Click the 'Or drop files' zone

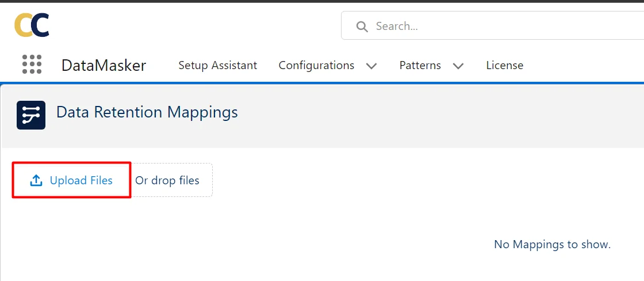[167, 180]
